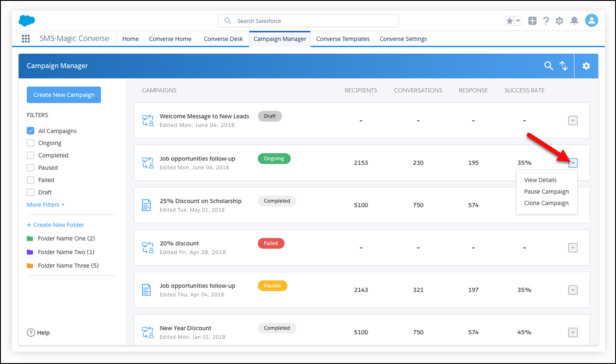The height and width of the screenshot is (364, 616).
Task: Open the notifications bell
Action: [574, 21]
